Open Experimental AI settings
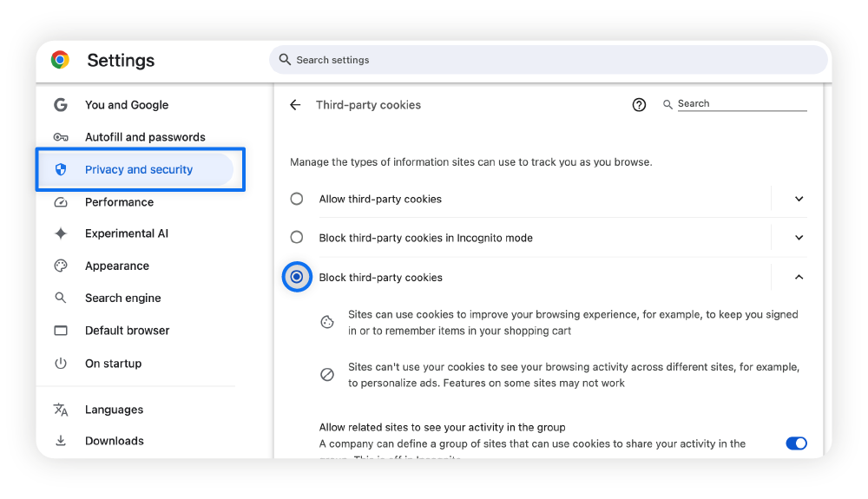The height and width of the screenshot is (499, 868). (x=126, y=233)
